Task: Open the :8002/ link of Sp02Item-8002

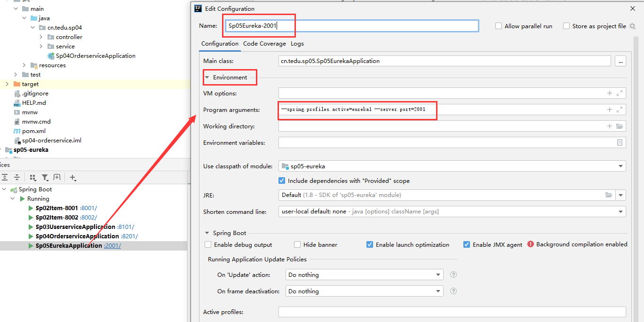Action: pos(88,217)
